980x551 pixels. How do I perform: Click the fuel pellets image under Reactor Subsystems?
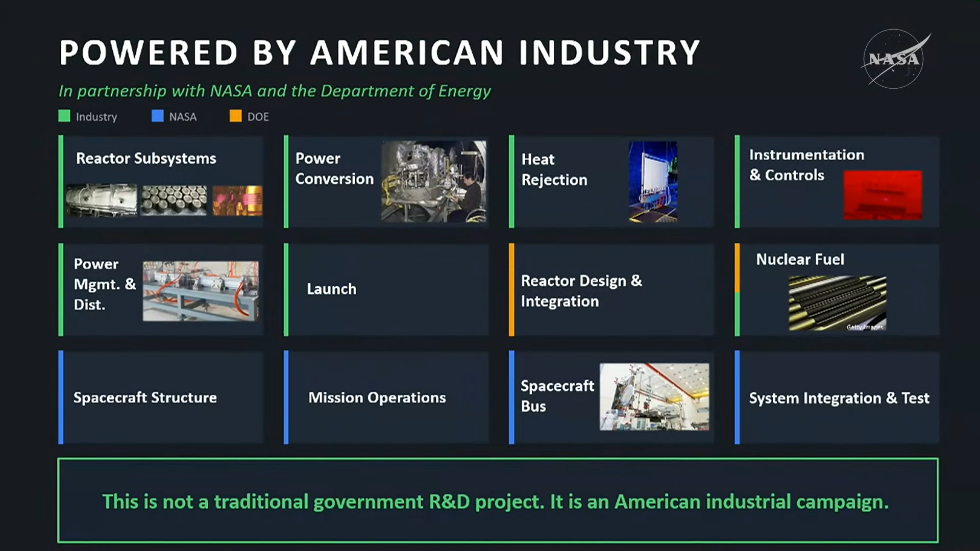pos(174,199)
